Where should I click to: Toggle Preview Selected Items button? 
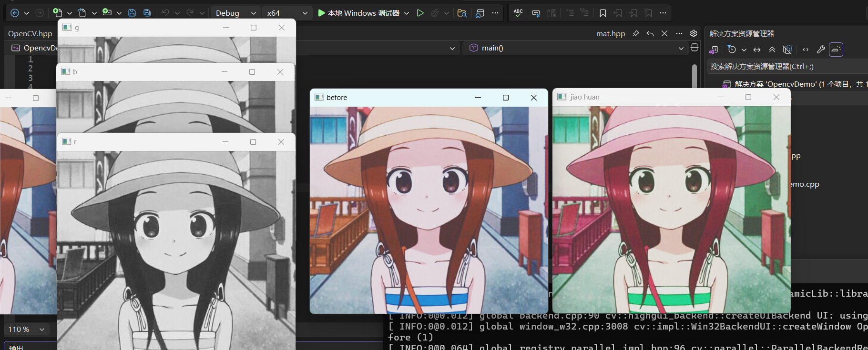click(x=836, y=50)
